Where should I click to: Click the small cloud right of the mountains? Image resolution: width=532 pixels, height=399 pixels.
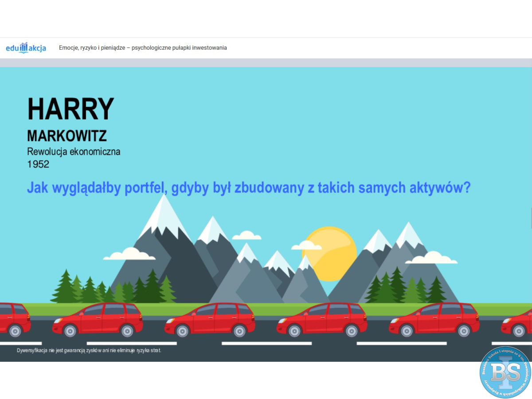point(431,258)
